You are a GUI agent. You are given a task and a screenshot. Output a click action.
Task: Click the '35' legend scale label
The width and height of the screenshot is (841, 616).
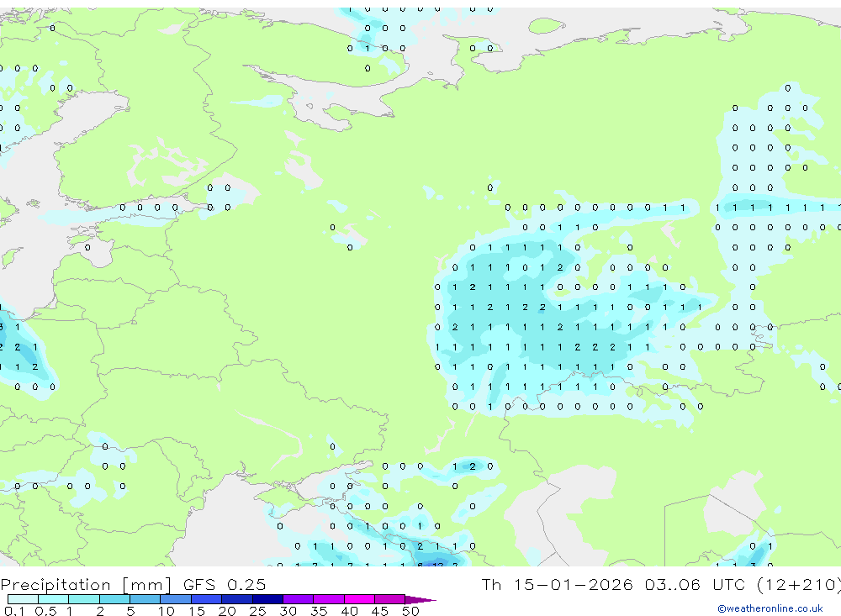(x=319, y=611)
